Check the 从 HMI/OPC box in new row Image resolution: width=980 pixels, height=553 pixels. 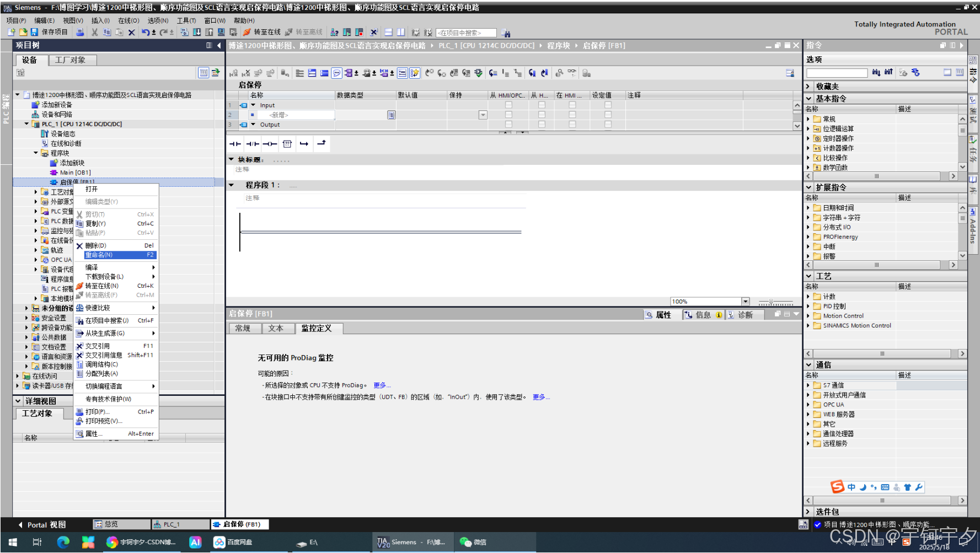coord(508,115)
